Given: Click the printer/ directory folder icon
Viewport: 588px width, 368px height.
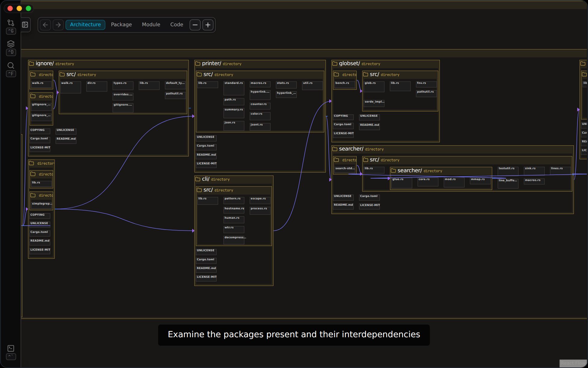Looking at the screenshot, I should (x=198, y=64).
